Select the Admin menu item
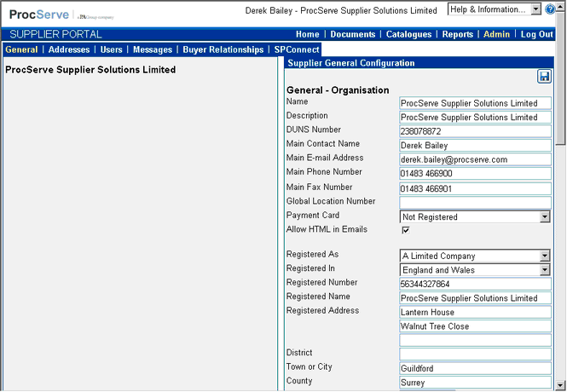This screenshot has width=567, height=392. (496, 34)
